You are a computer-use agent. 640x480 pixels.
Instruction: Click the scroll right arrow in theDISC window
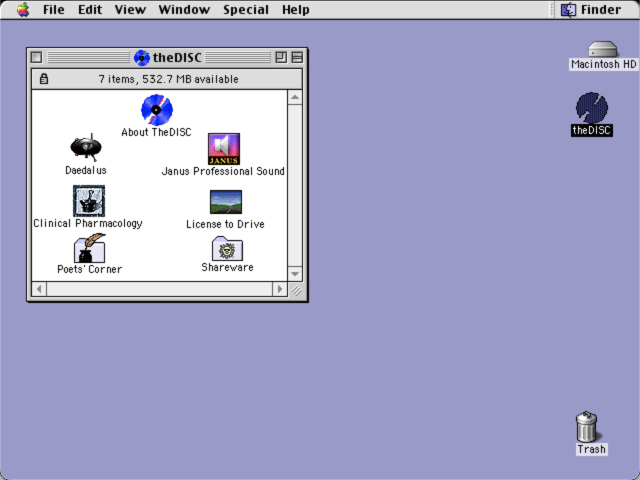280,289
